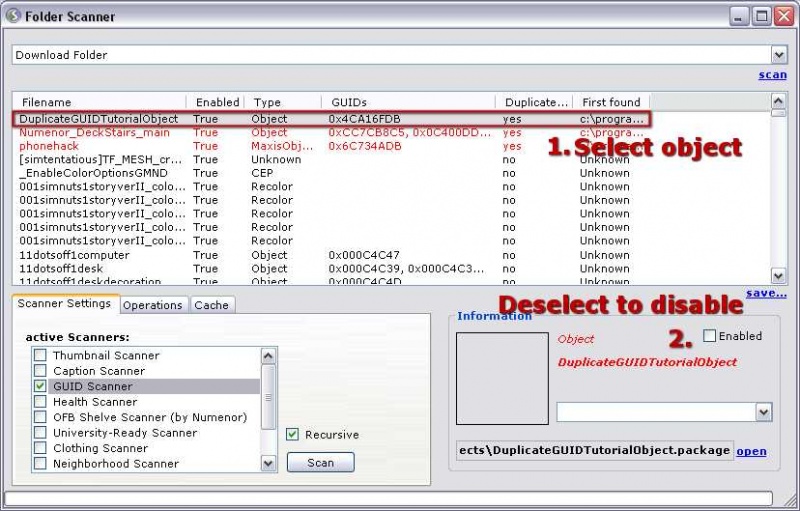Select the 11dotsoff1computer row
800x511 pixels.
(x=332, y=255)
